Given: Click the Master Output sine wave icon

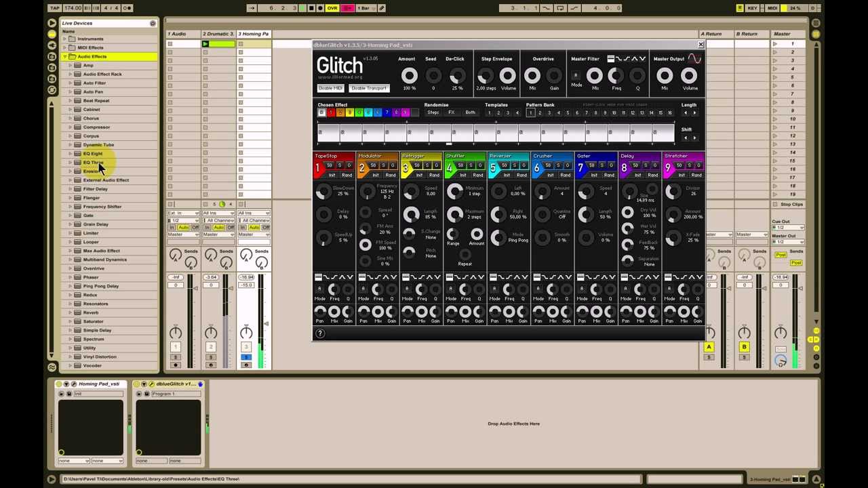Looking at the screenshot, I should [694, 59].
